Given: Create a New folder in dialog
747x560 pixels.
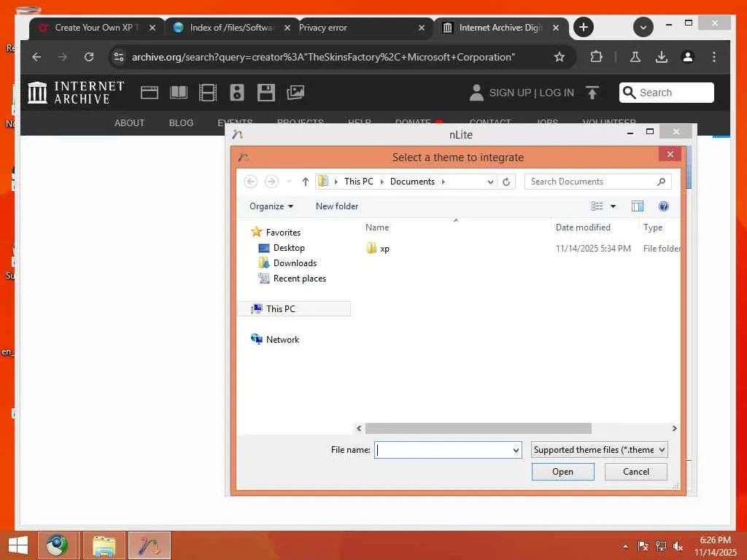Looking at the screenshot, I should click(337, 206).
